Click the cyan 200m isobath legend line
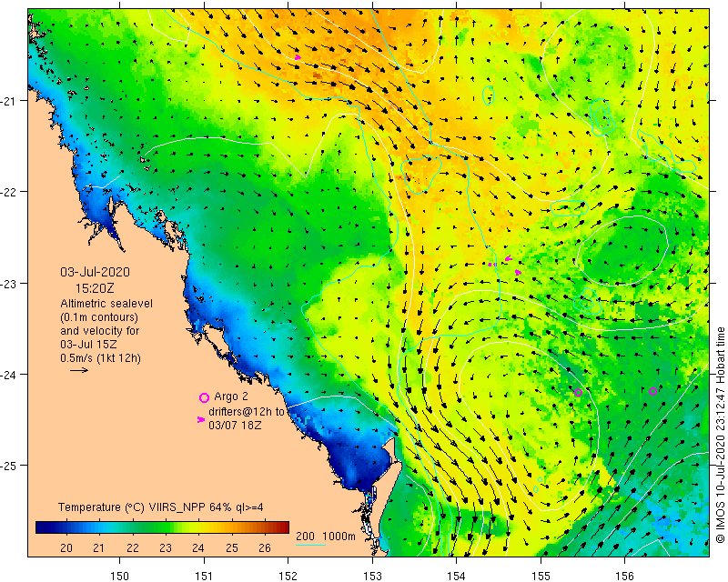Screen dimensions: 728x582 pos(310,545)
